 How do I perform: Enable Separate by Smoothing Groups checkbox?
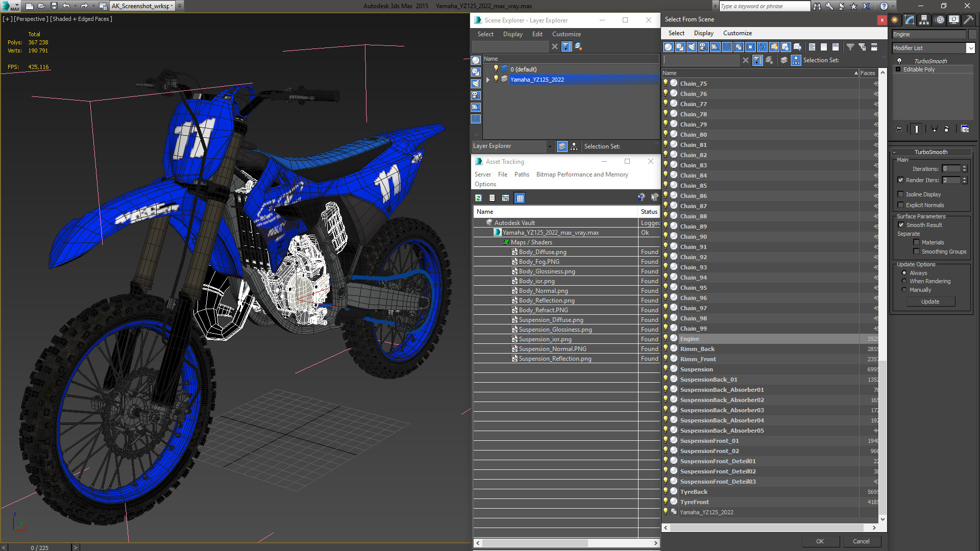click(917, 252)
